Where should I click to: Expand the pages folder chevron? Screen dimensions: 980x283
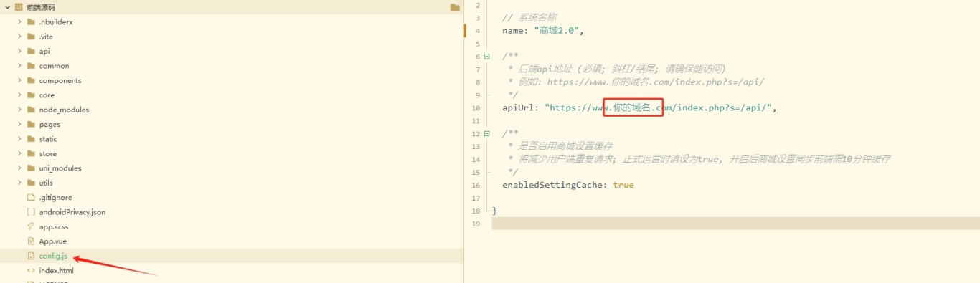coord(19,125)
